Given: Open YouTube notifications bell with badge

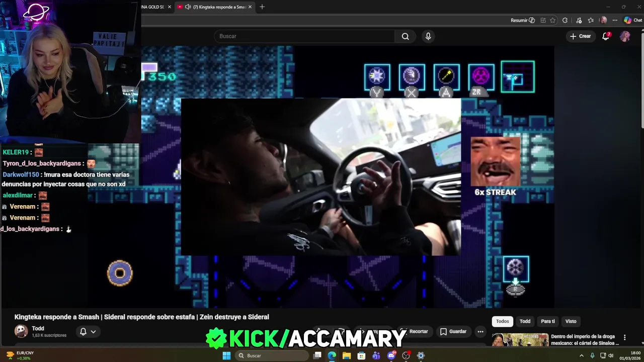Looking at the screenshot, I should point(606,36).
